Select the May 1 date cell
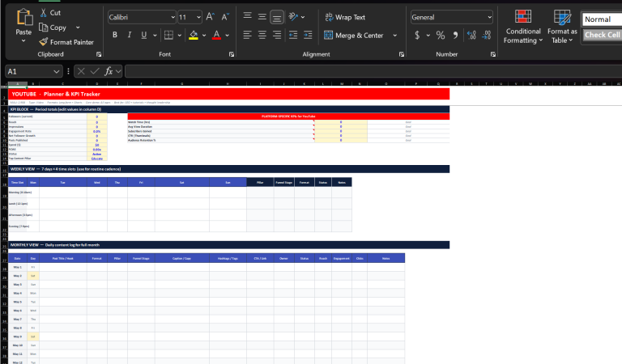 (x=18, y=267)
